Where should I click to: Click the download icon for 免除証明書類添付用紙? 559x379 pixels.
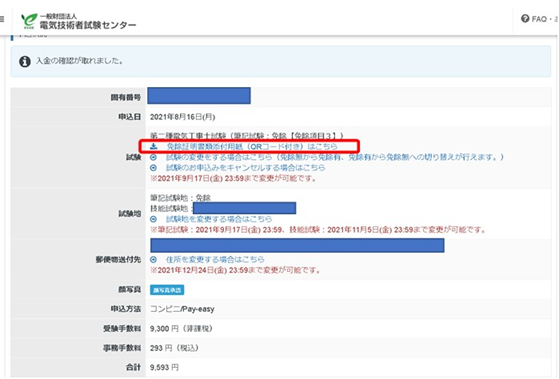(154, 146)
